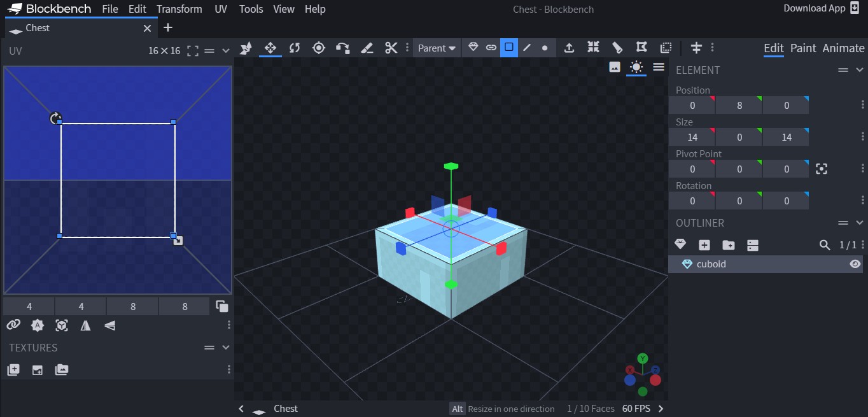Select the Knife (scissors) tool

(391, 48)
